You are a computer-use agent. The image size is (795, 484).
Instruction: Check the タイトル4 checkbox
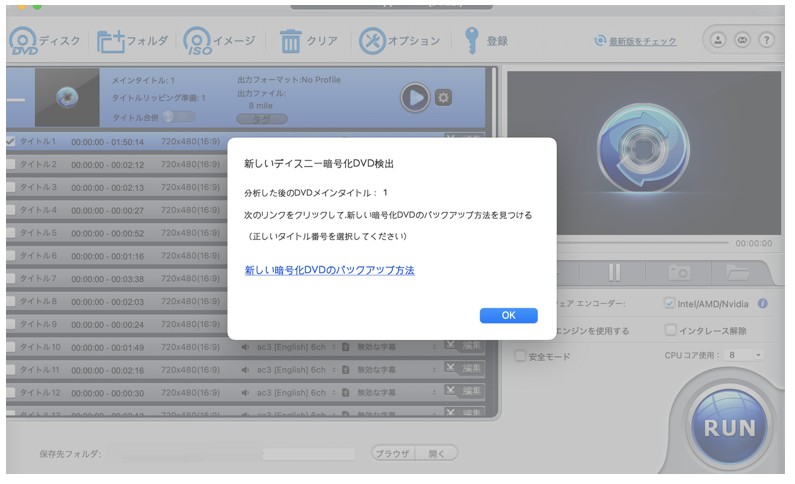[x=10, y=210]
